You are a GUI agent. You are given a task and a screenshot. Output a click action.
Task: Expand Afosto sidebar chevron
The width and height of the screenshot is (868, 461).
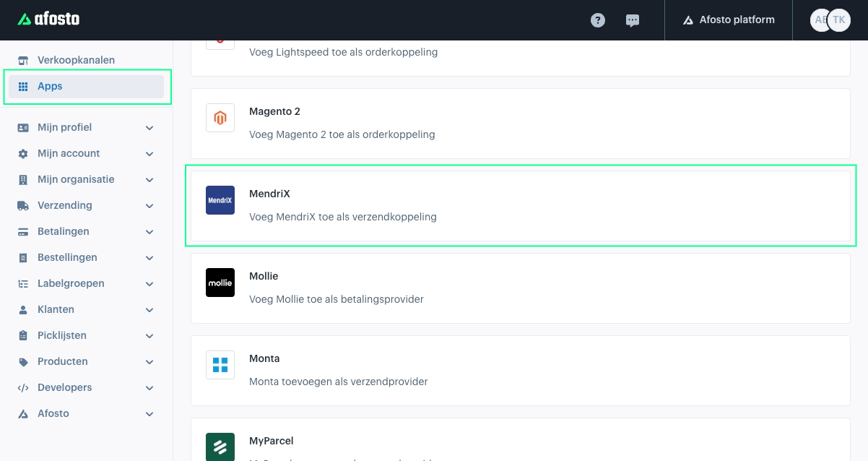tap(149, 414)
